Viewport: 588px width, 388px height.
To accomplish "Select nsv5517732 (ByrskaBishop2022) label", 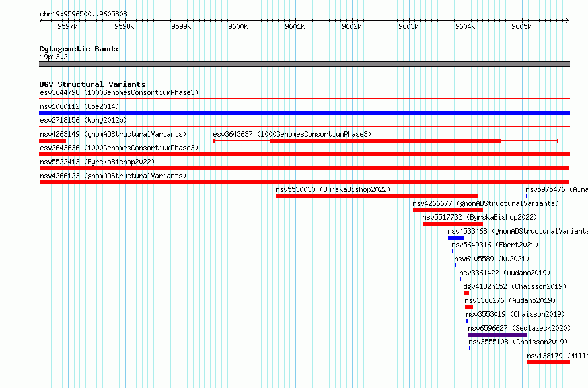I will (x=480, y=217).
